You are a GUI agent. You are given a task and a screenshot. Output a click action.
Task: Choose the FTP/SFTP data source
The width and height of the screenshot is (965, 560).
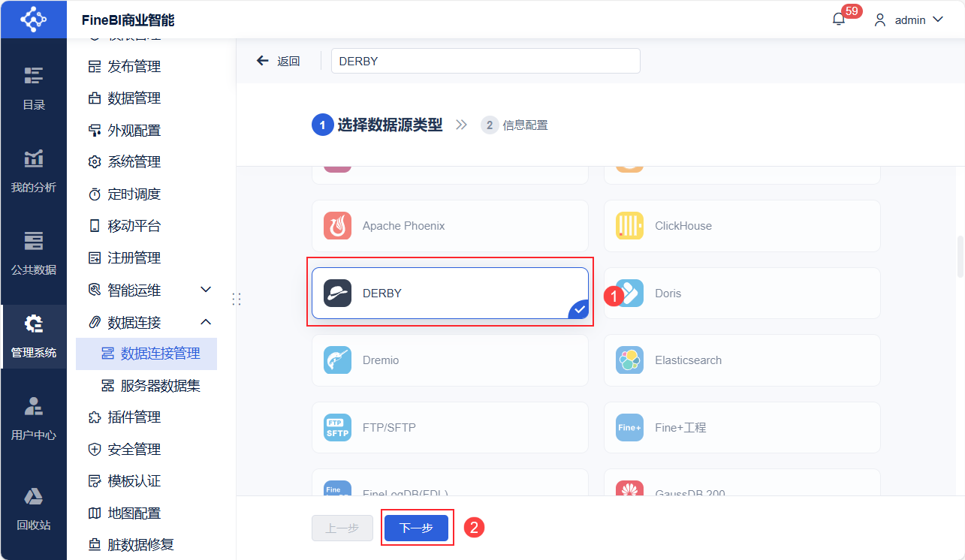pos(450,427)
